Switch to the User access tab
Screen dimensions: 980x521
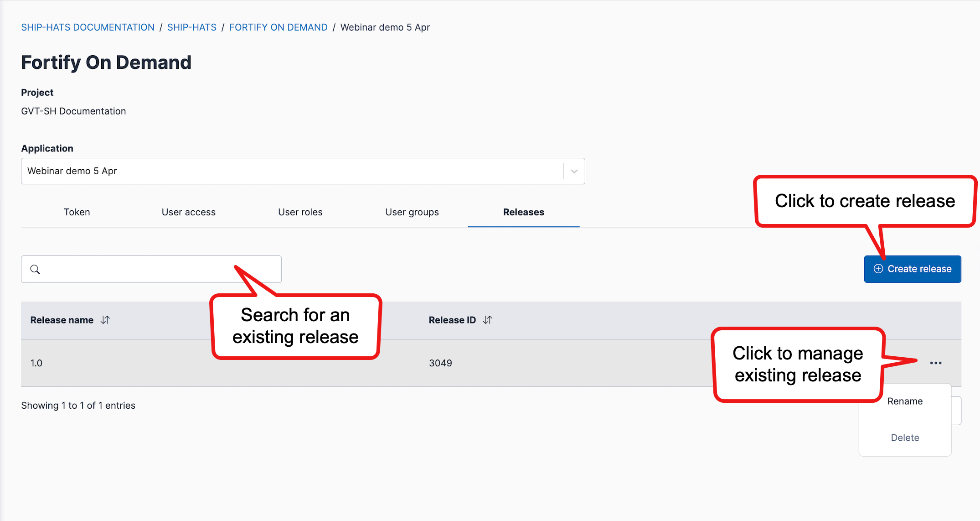tap(189, 212)
